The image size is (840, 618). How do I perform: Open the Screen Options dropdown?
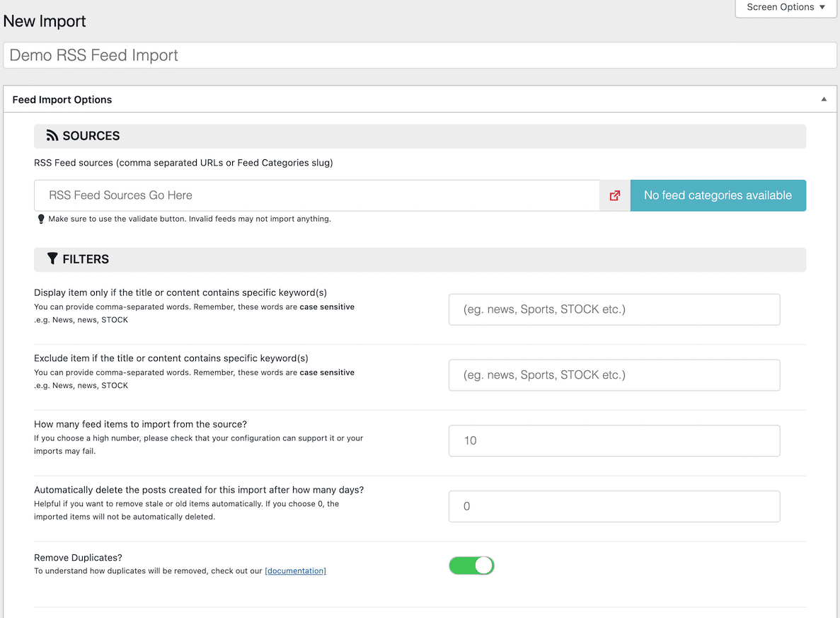tap(786, 8)
